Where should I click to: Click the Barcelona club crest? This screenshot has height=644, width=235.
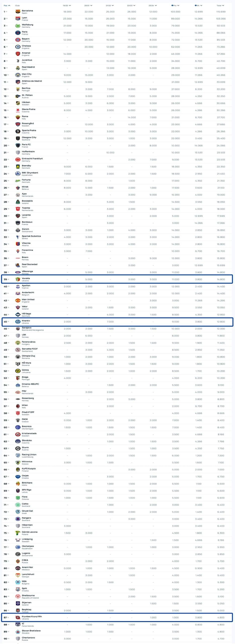pyautogui.click(x=18, y=12)
